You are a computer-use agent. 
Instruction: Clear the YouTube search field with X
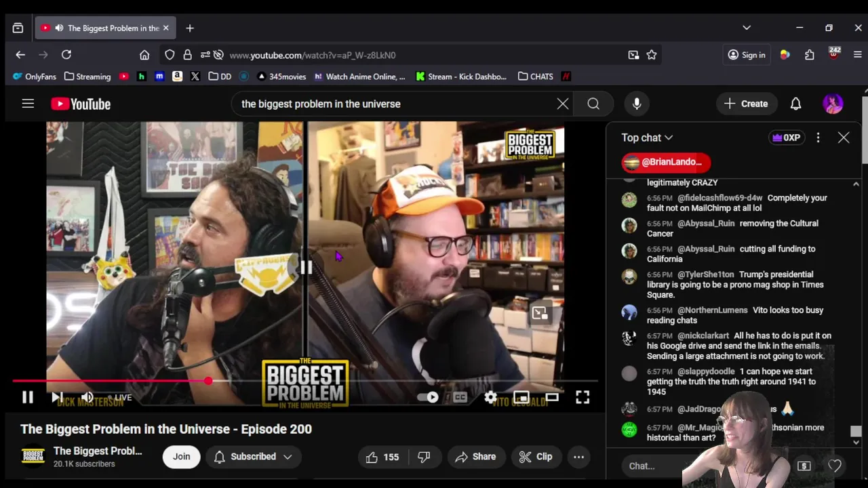563,104
